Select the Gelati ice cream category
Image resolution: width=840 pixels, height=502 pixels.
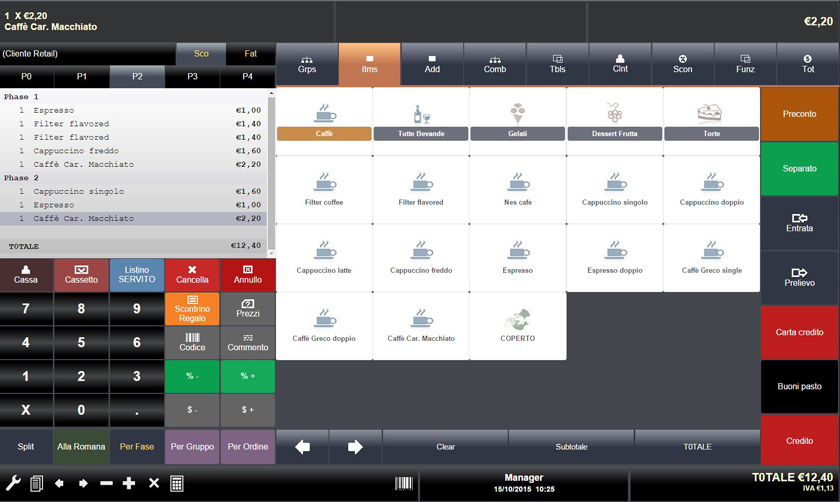click(x=517, y=121)
